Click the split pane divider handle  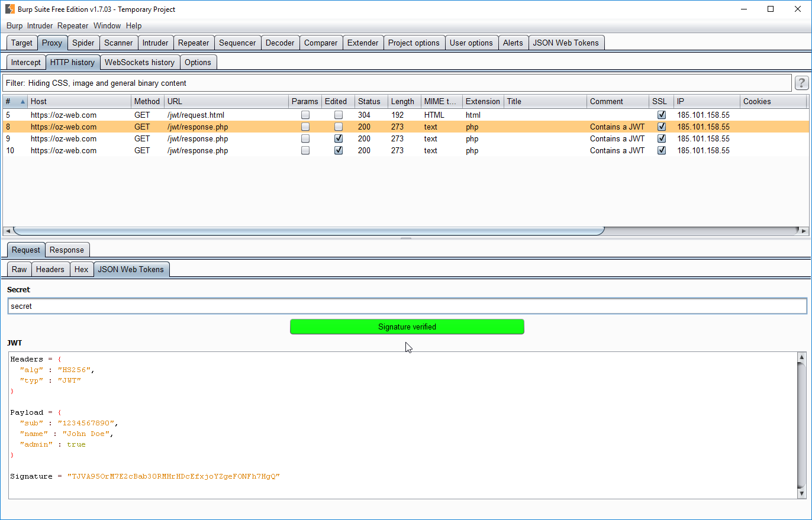click(406, 238)
